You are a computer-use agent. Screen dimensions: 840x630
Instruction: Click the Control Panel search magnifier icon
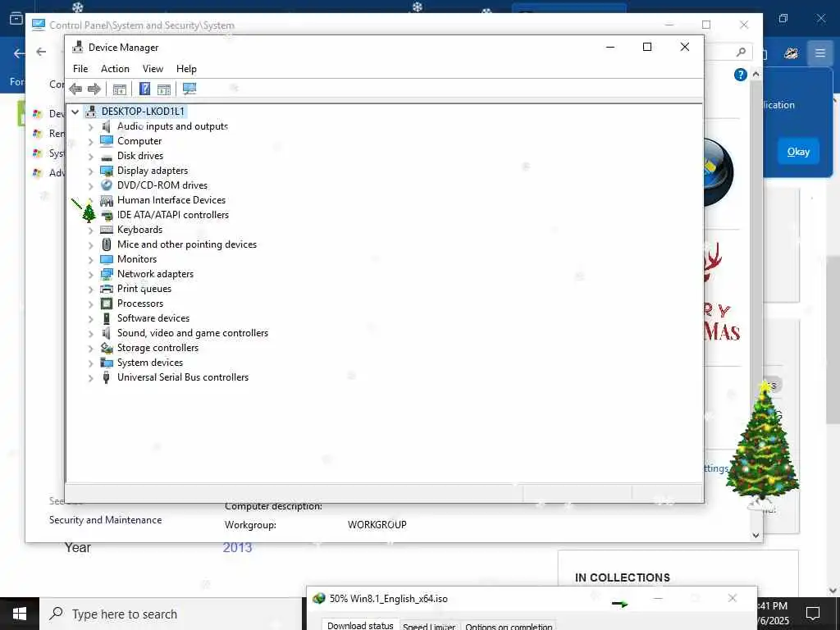tap(741, 52)
